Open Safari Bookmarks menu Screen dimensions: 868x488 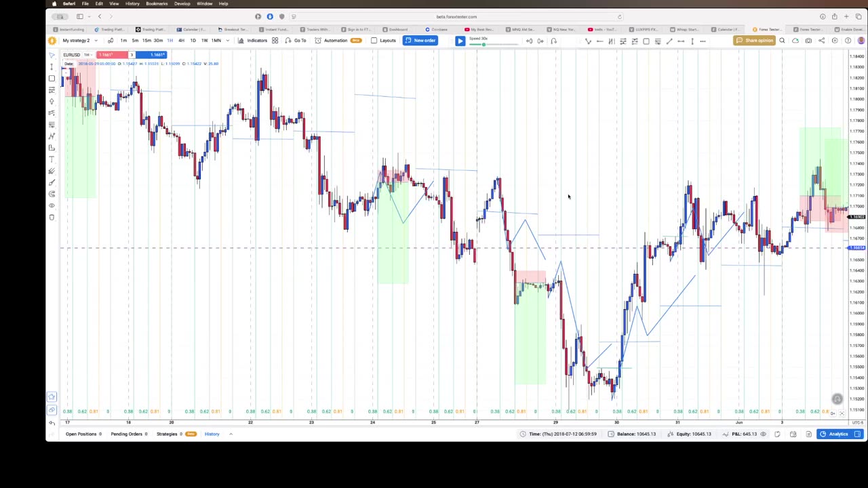[157, 3]
